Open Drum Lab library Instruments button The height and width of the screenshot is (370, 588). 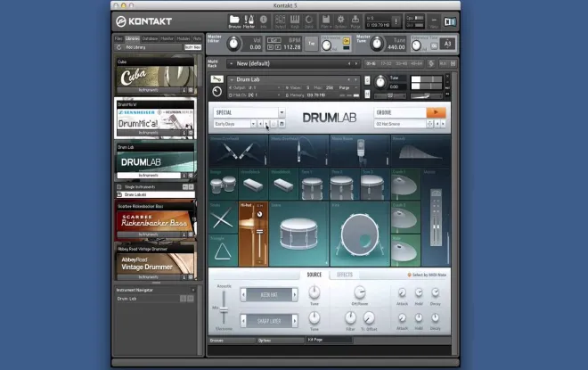click(149, 176)
